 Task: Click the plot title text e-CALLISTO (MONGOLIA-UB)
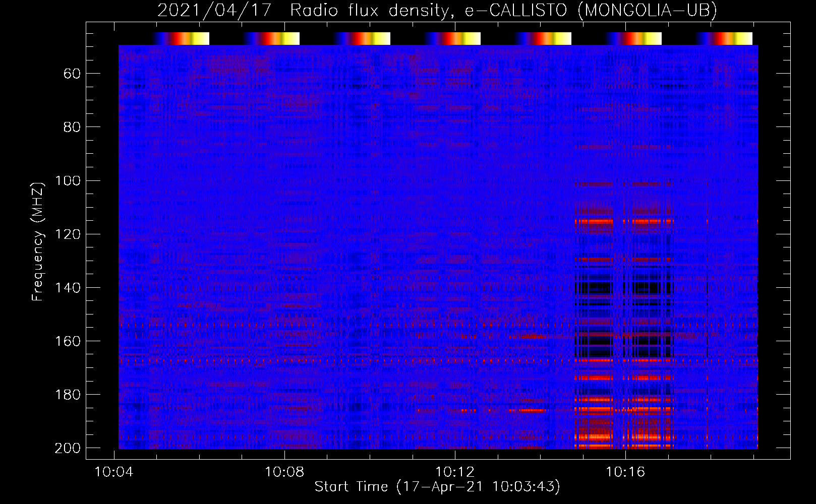(x=591, y=10)
